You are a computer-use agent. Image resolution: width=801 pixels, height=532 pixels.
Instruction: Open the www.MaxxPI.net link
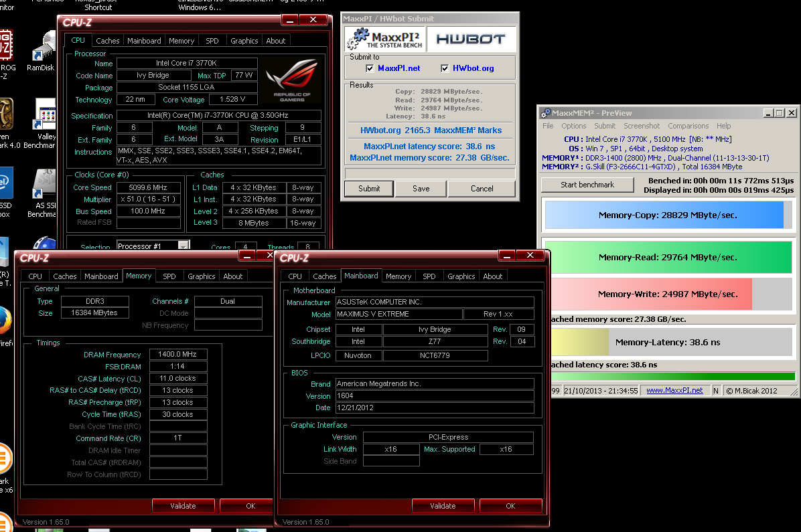coord(674,391)
